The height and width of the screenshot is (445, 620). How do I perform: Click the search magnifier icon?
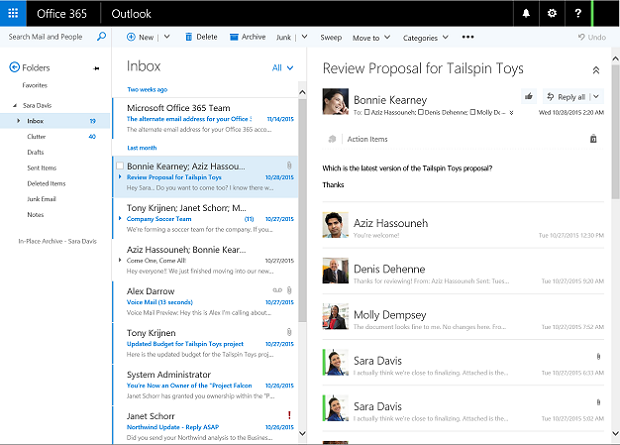coord(101,37)
